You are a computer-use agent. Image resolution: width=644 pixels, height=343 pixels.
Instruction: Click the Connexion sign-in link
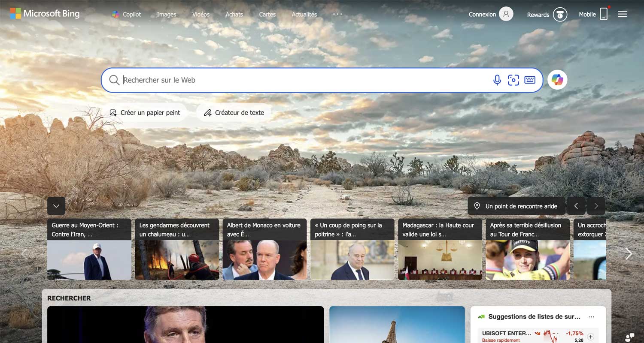(x=482, y=14)
